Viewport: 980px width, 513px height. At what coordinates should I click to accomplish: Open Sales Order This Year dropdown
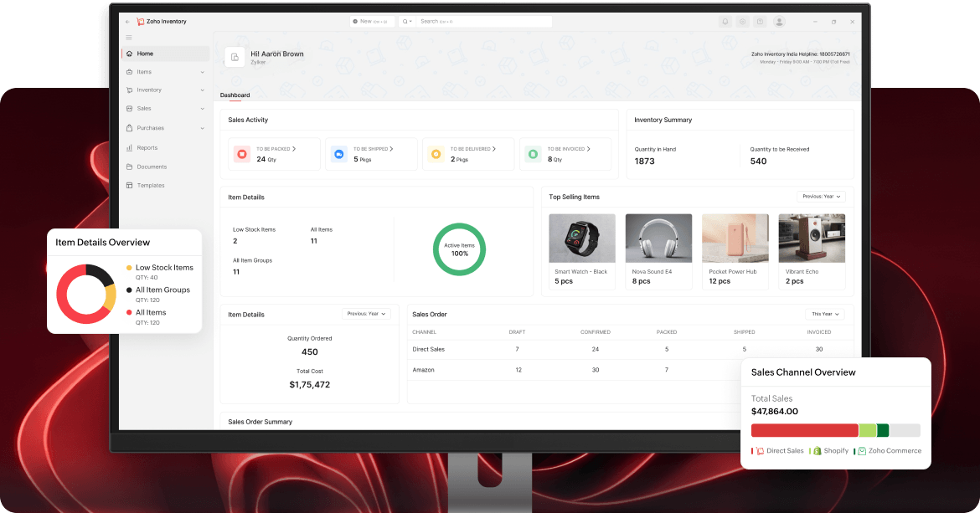click(x=825, y=314)
